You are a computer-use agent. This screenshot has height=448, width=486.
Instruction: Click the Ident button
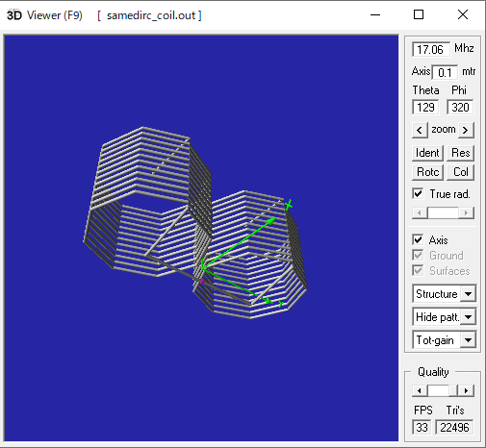427,153
